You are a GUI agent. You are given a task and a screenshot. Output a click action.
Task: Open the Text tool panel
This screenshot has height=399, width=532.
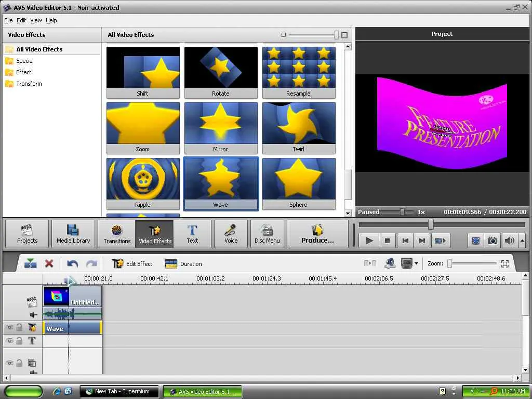(x=192, y=234)
